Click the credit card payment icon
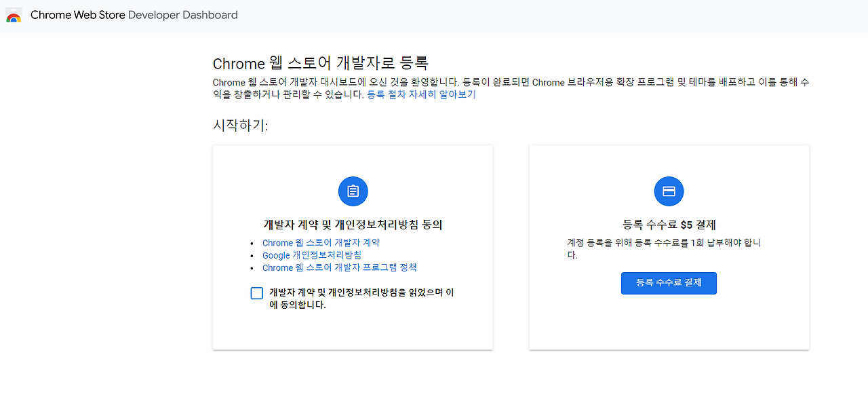The image size is (868, 397). 669,191
